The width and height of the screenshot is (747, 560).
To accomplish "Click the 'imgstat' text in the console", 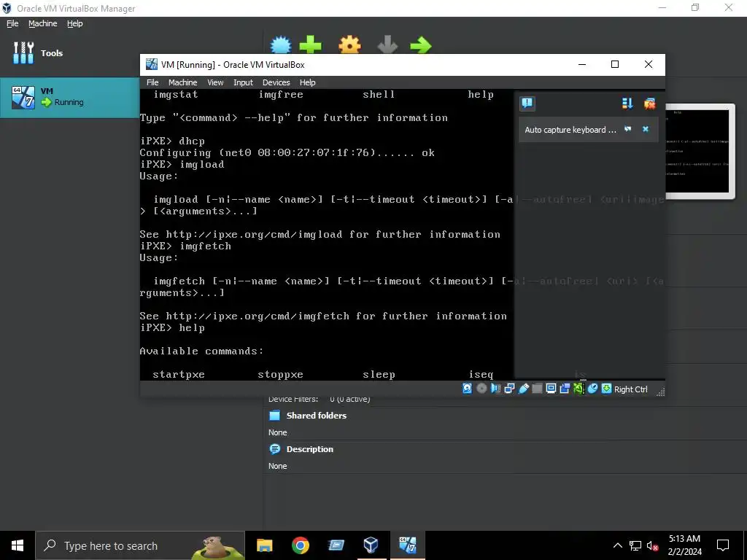I will [x=175, y=94].
